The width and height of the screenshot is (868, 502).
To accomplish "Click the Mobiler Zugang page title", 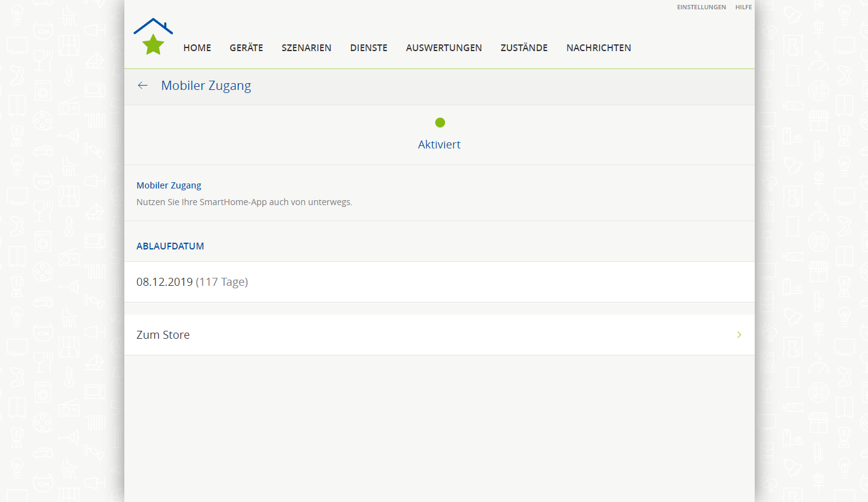I will click(206, 86).
